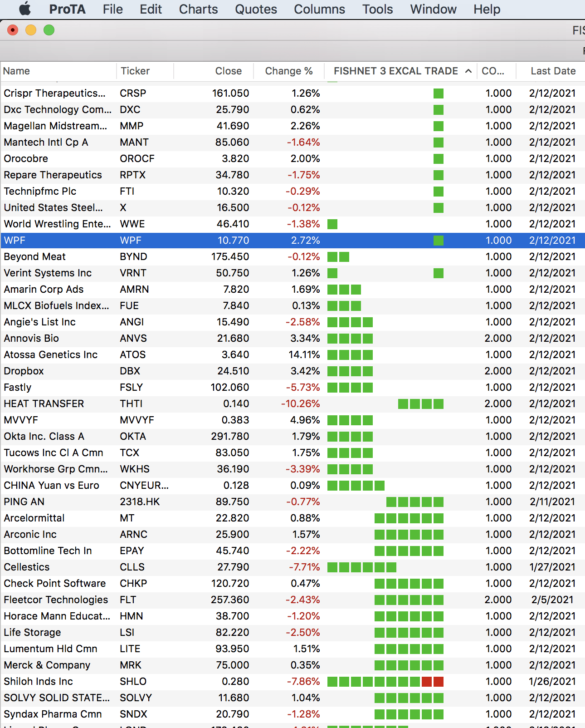
Task: Open the Window menu
Action: coord(433,9)
